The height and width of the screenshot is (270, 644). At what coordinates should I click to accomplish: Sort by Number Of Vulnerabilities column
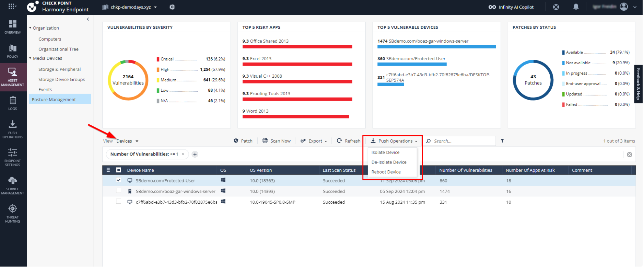click(x=466, y=170)
